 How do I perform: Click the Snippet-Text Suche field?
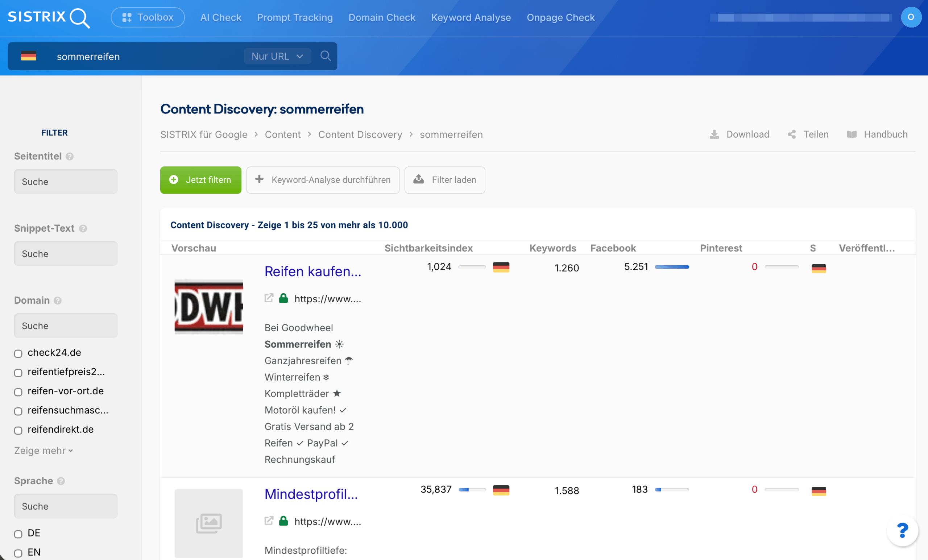pyautogui.click(x=66, y=254)
